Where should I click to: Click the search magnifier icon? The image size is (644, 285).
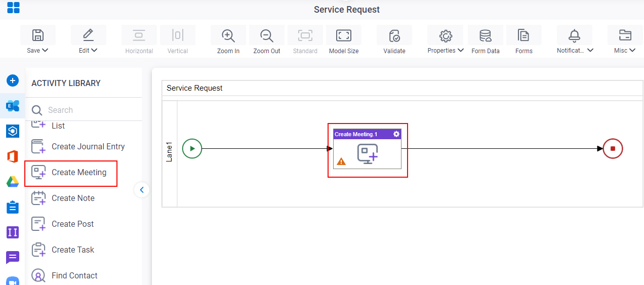[36, 110]
